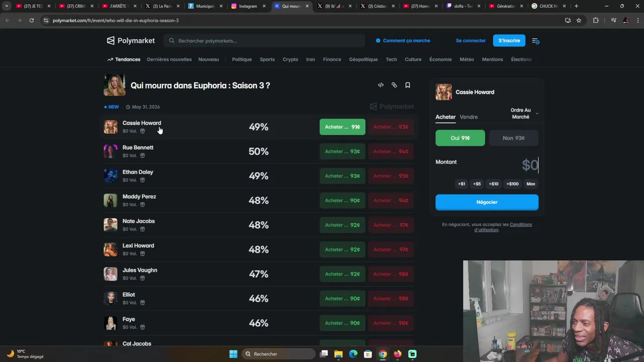Open Rue Bennett's avatar thumbnail
The image size is (644, 362).
110,151
